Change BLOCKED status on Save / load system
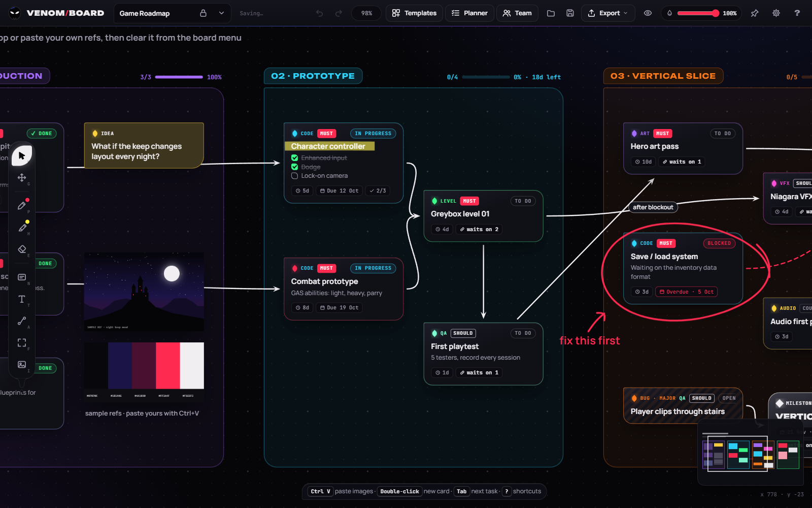This screenshot has width=812, height=508. click(719, 243)
